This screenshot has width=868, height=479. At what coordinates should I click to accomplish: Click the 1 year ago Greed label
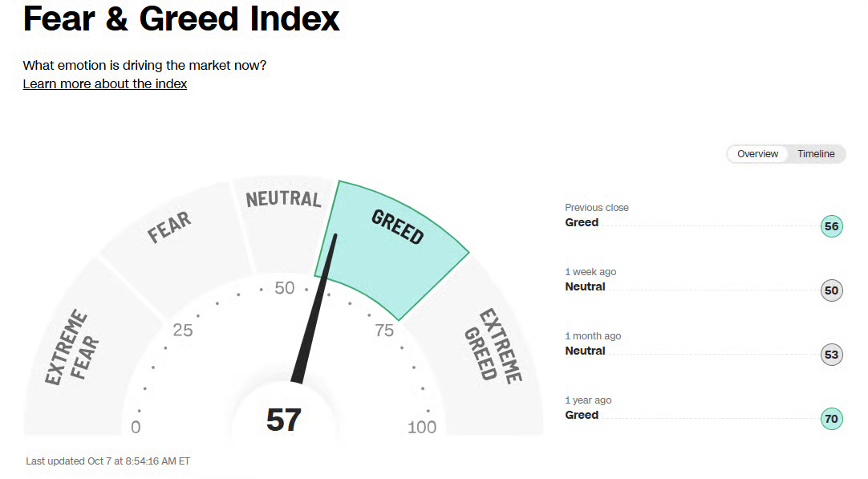tap(582, 416)
